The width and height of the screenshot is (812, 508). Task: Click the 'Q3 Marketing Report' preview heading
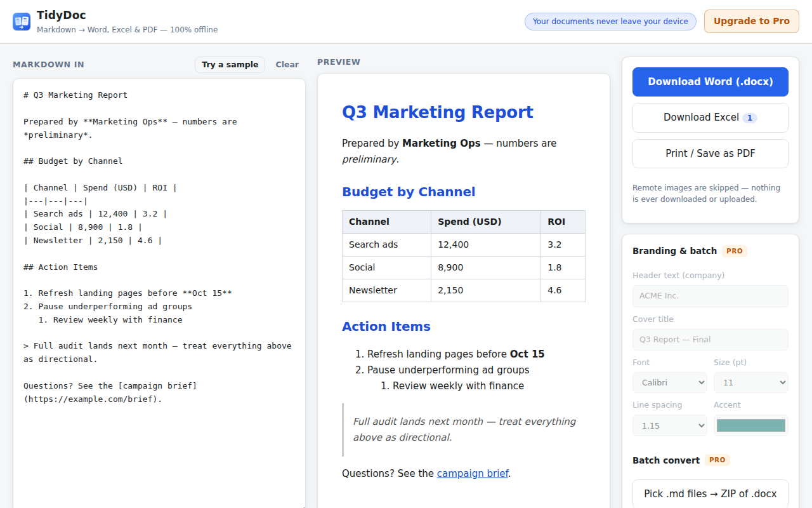click(438, 112)
